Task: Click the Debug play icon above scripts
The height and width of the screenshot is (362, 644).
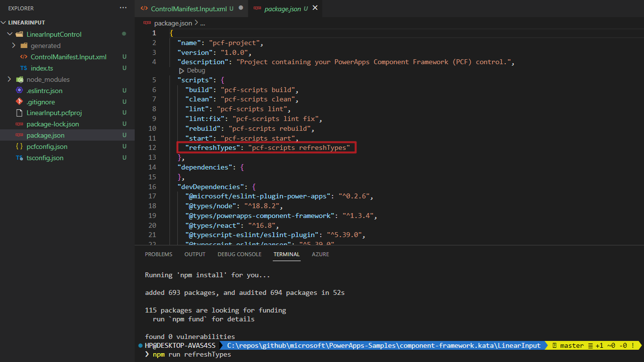Action: (x=182, y=71)
